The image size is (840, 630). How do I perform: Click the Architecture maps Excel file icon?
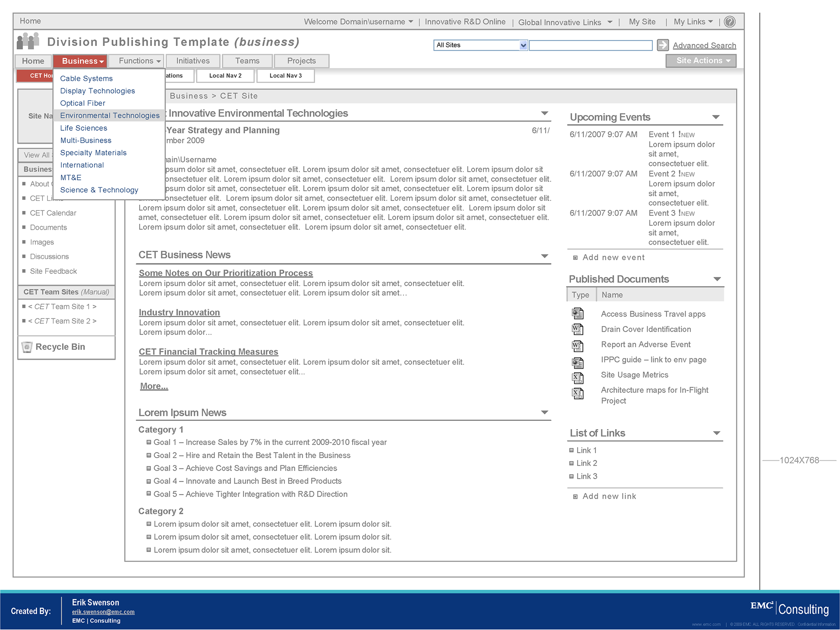point(577,393)
